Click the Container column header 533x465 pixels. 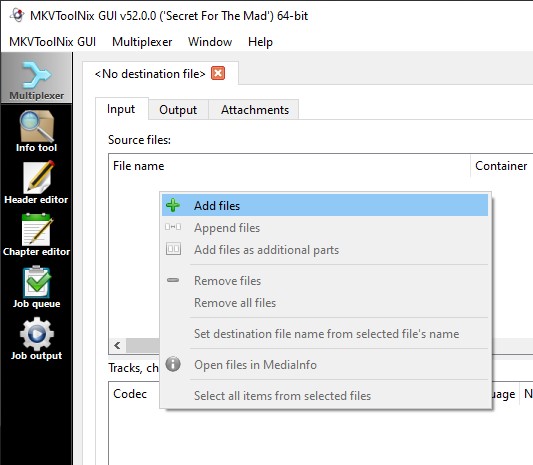pos(501,166)
